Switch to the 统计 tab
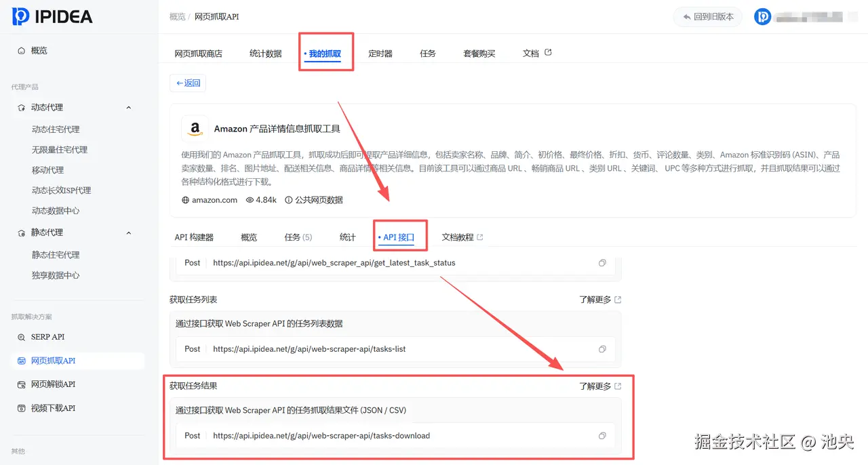 [348, 237]
